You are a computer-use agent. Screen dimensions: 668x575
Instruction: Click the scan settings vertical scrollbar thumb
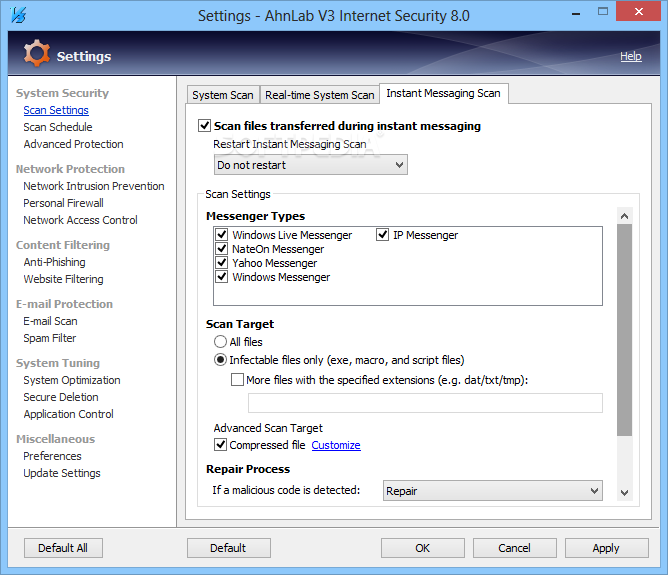tap(625, 330)
